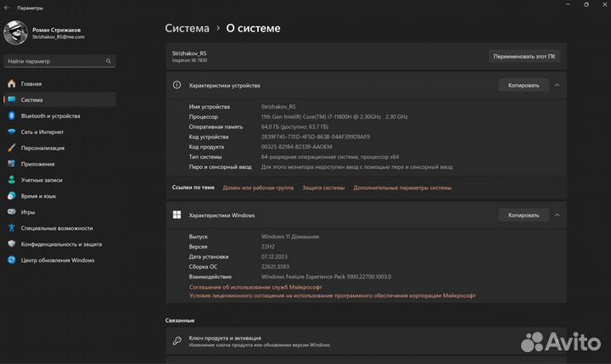
Task: Click the RAM value '64,0 ГБ'
Action: point(294,126)
